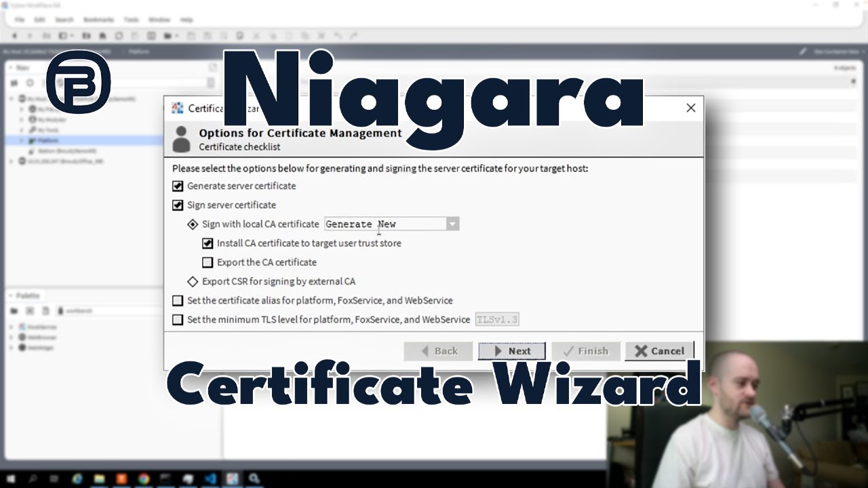Viewport: 868px width, 488px height.
Task: Click the wrench icon beside My Tools
Action: click(32, 129)
